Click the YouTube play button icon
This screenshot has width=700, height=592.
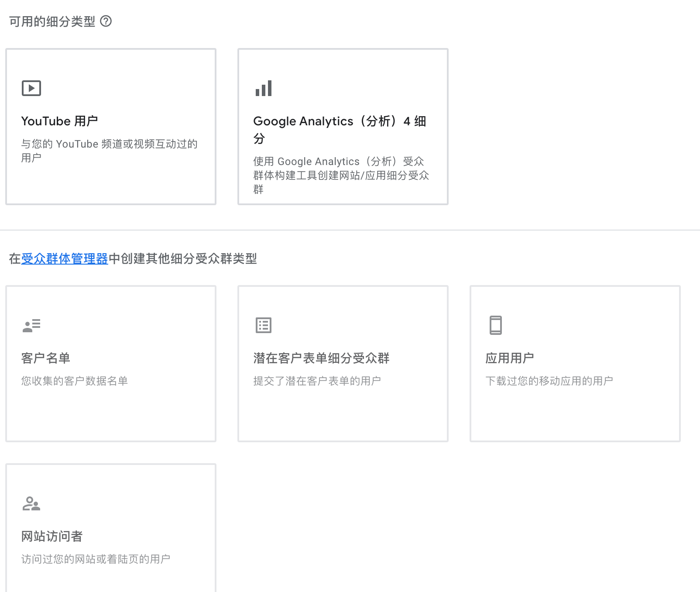31,88
